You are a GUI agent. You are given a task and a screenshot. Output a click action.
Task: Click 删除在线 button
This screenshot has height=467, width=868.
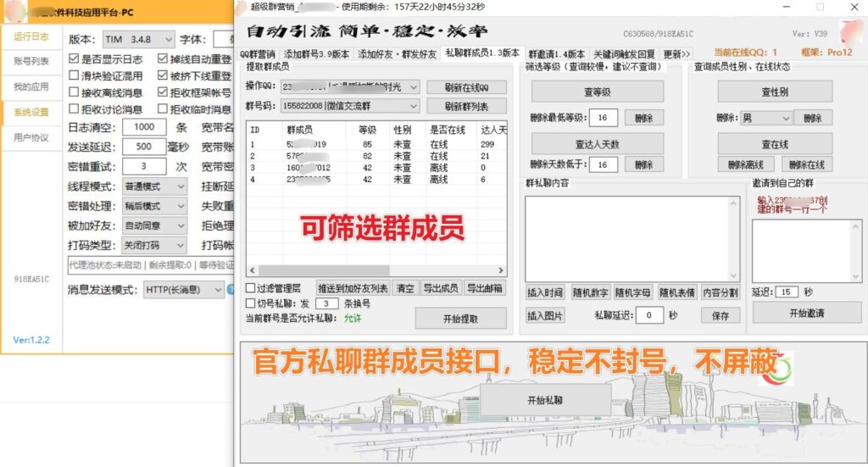[x=807, y=164]
